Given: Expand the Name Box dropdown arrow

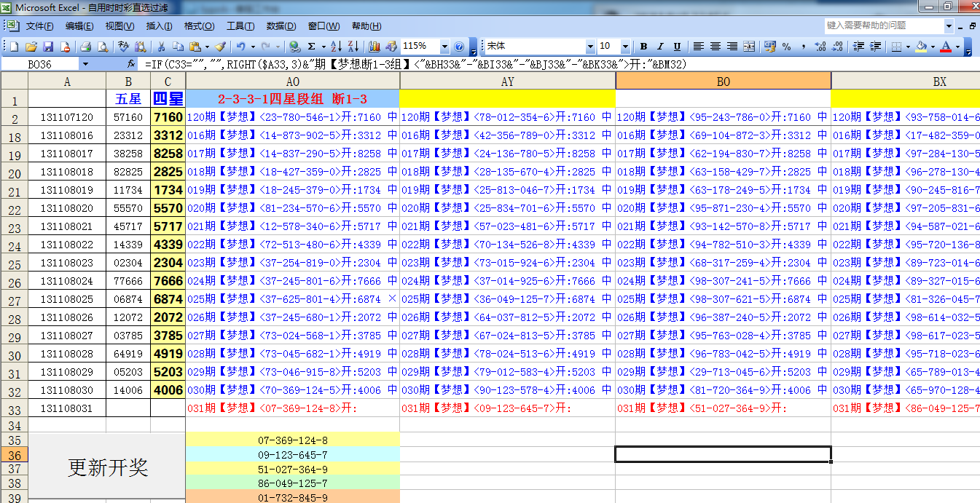Looking at the screenshot, I should (85, 64).
